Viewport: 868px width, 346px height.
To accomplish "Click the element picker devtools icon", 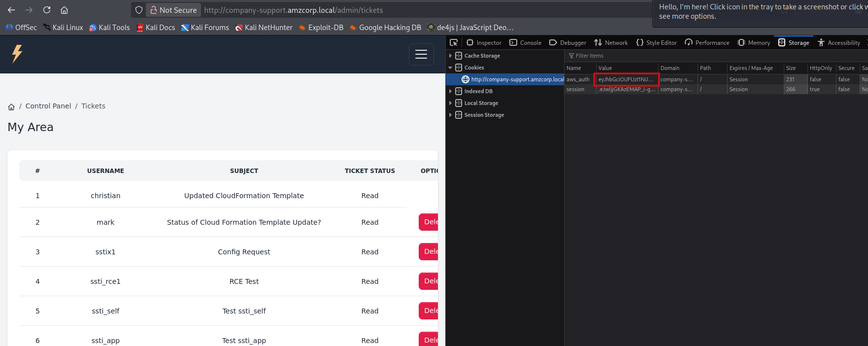I will tap(454, 42).
